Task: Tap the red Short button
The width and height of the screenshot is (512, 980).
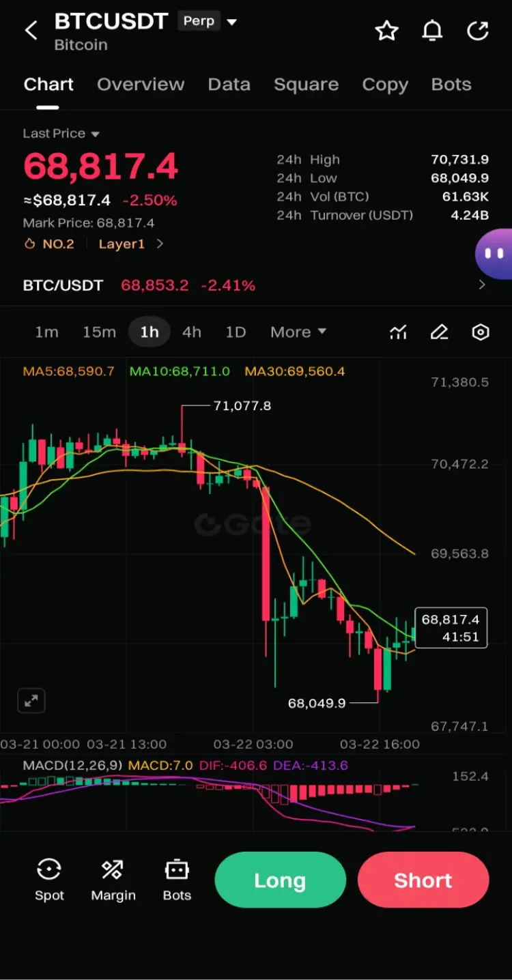Action: 423,880
